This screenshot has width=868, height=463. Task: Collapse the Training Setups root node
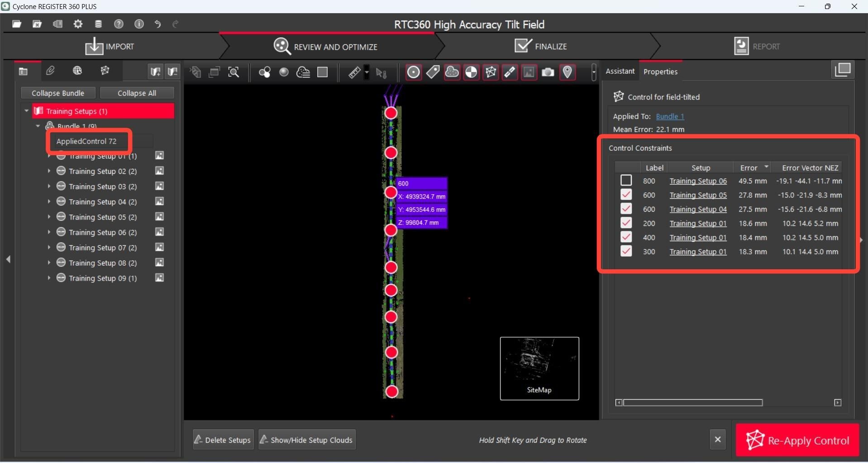(27, 111)
